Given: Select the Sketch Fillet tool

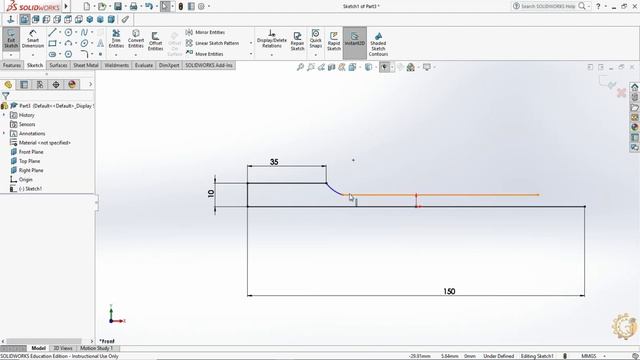Looking at the screenshot, I should pyautogui.click(x=84, y=54).
